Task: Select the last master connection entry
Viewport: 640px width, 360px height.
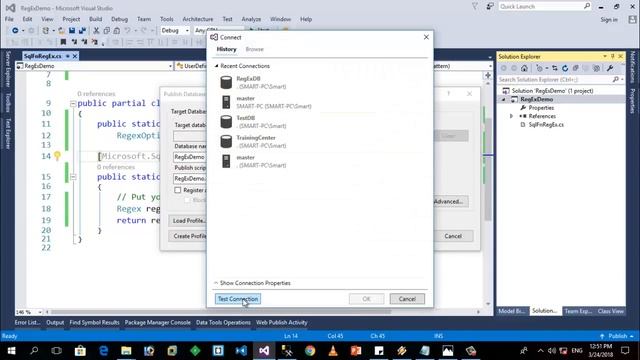Action: [253, 161]
